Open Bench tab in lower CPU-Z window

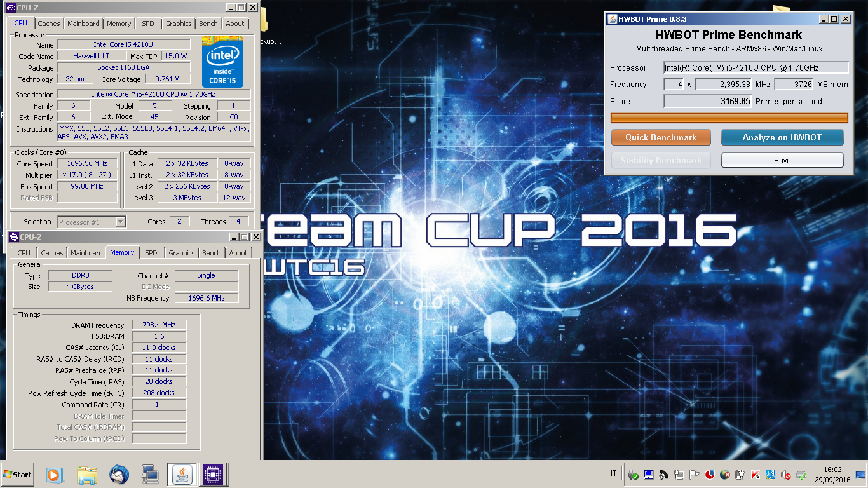pyautogui.click(x=212, y=253)
